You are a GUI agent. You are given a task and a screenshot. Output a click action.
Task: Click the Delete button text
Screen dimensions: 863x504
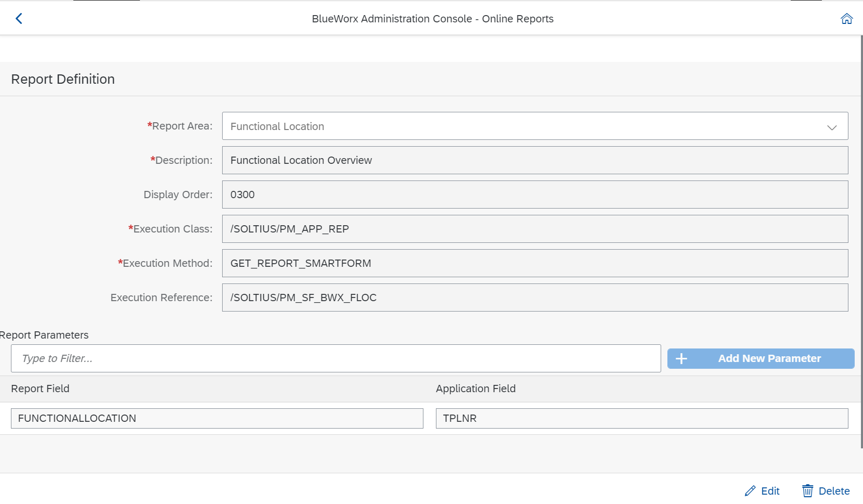coord(834,491)
